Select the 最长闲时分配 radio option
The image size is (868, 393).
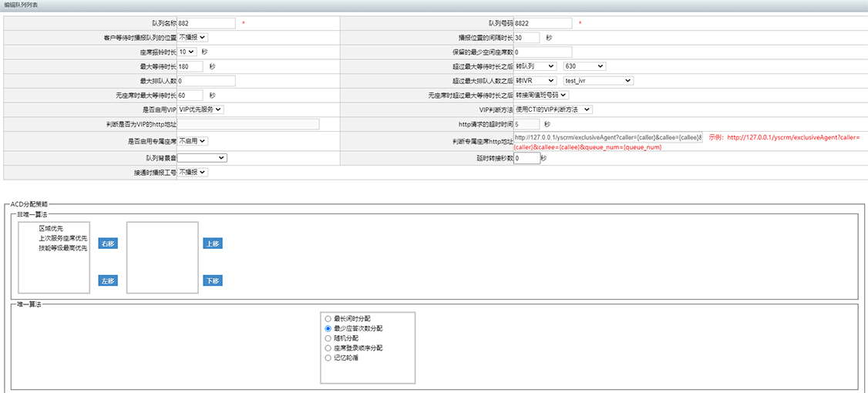click(x=328, y=318)
